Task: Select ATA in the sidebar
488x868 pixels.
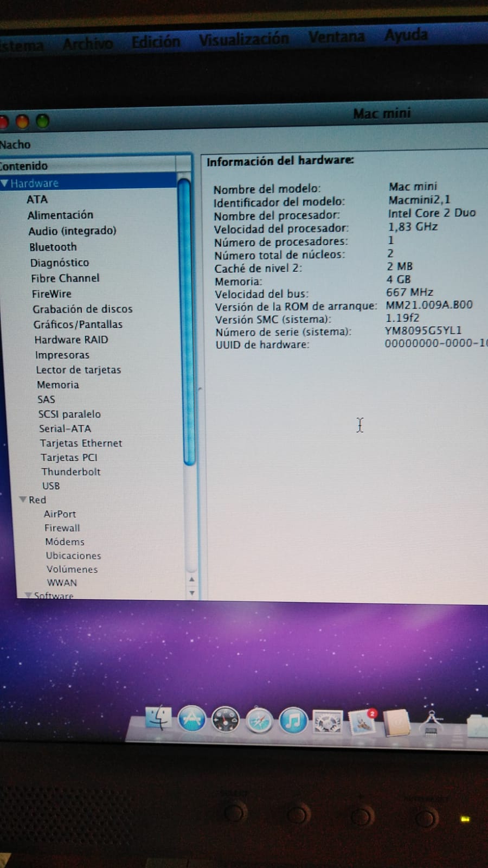Action: pos(37,199)
